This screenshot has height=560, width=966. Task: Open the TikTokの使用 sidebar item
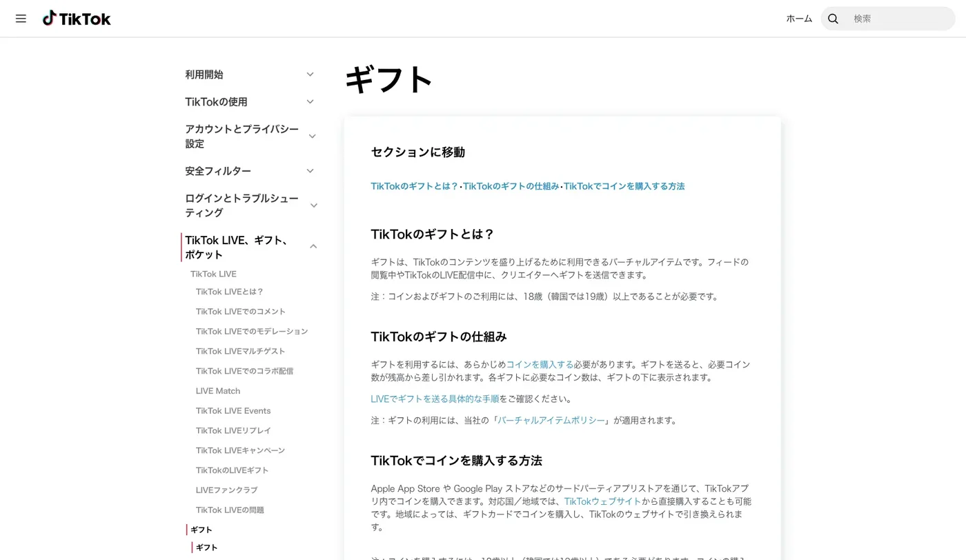pos(216,102)
